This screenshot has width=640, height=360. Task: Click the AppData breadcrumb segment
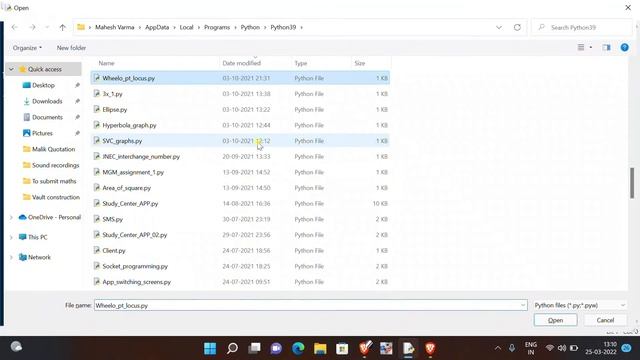[x=157, y=27]
